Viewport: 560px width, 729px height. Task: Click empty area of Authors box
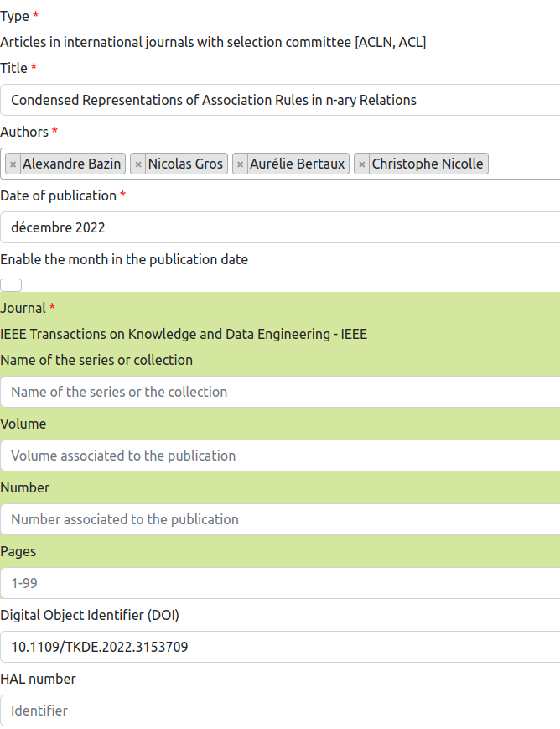pos(524,164)
